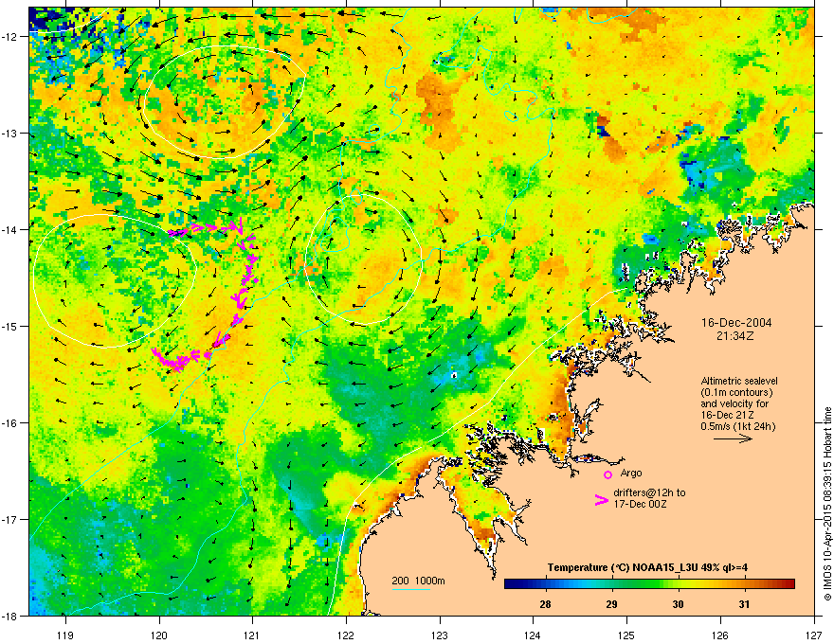Click the vertical IMOS copyright timestamp text
The height and width of the screenshot is (644, 834).
point(827,504)
